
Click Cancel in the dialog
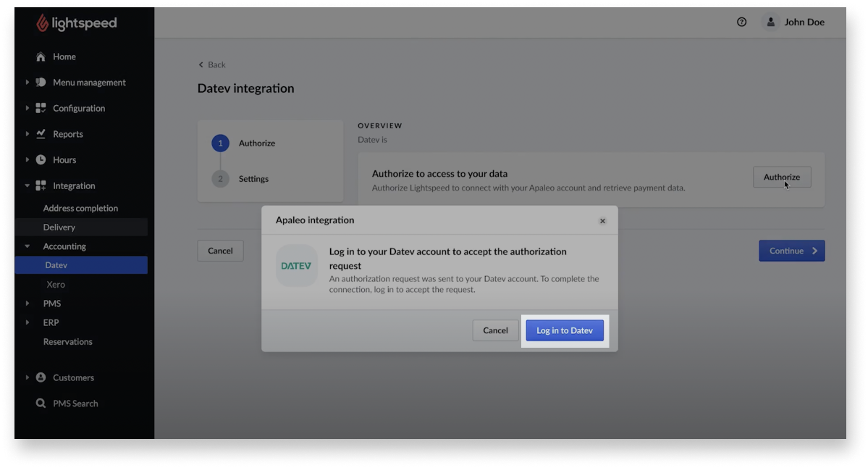point(495,330)
